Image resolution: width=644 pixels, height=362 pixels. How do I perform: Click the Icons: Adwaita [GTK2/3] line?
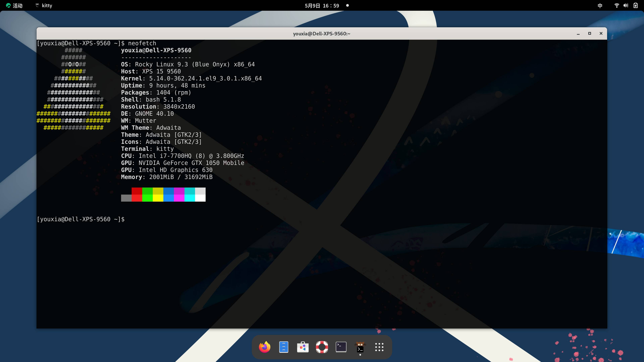pos(161,142)
